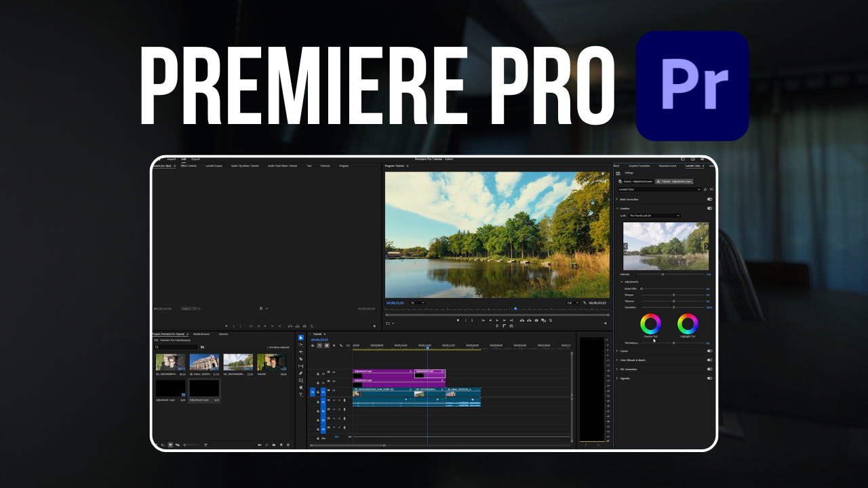The width and height of the screenshot is (868, 488).
Task: Click Tutorial - Adjustment Layer button
Action: pos(674,182)
